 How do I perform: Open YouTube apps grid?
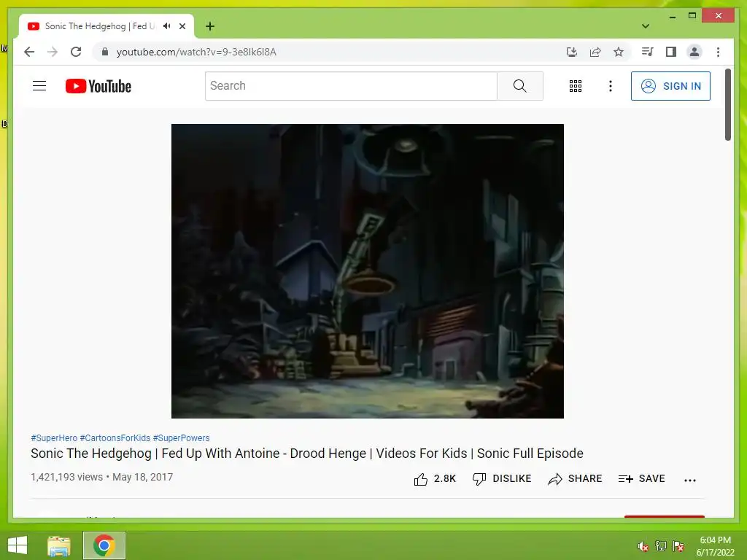(576, 86)
